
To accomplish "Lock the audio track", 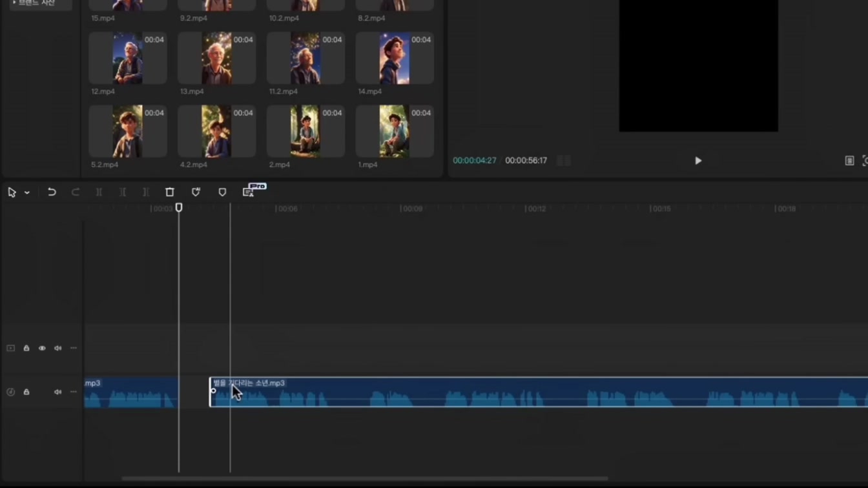I will [26, 392].
